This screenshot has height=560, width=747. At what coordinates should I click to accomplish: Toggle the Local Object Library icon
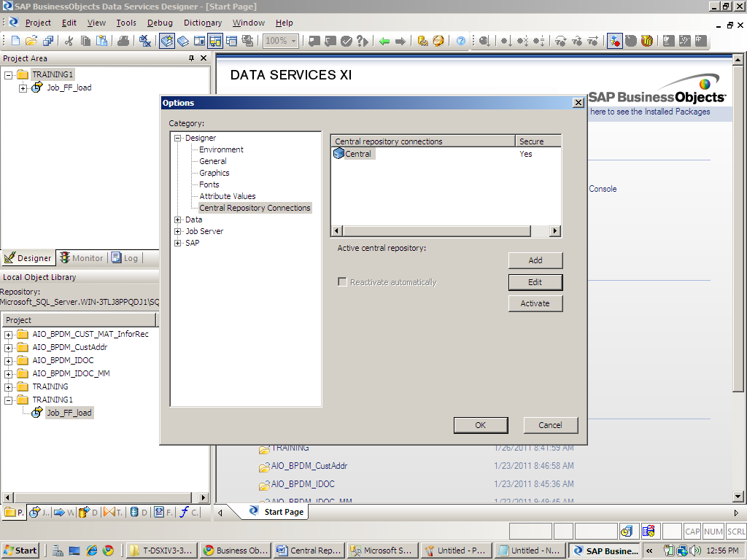tap(167, 41)
